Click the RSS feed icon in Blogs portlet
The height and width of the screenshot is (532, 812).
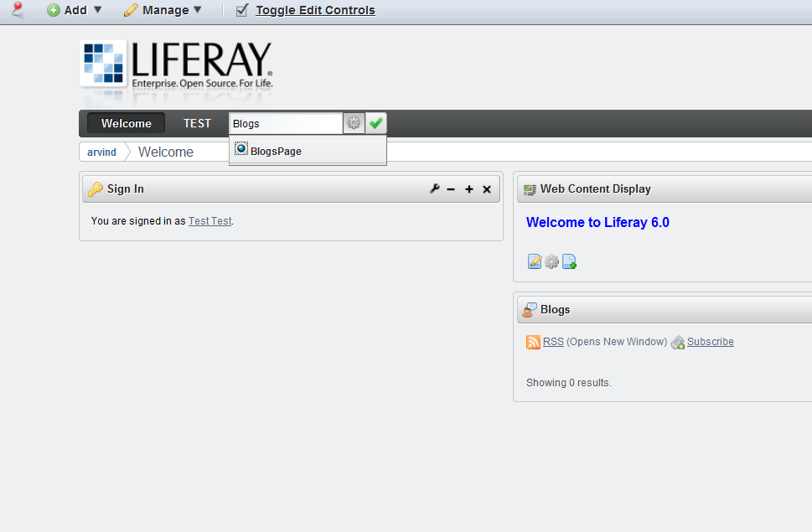click(x=533, y=342)
